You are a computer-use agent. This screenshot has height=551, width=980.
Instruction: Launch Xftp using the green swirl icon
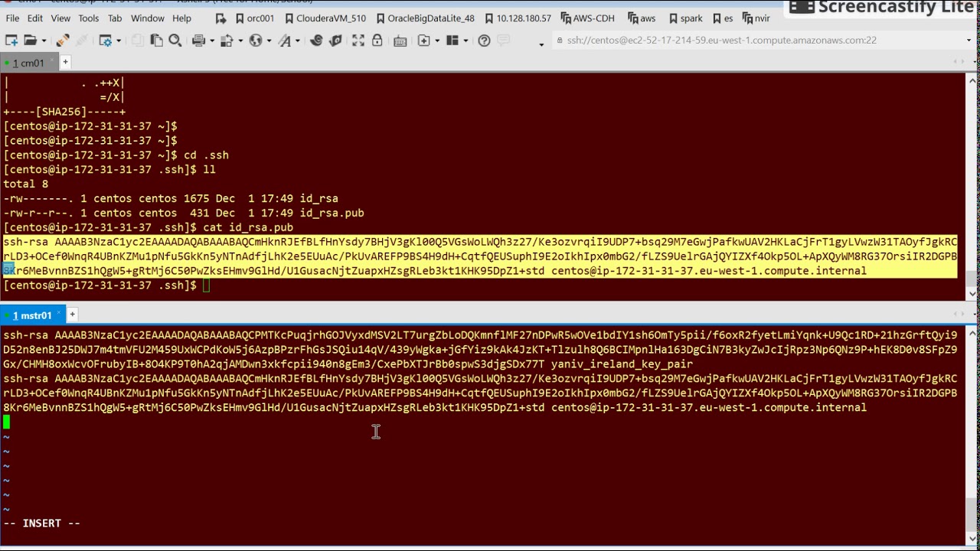coord(316,41)
